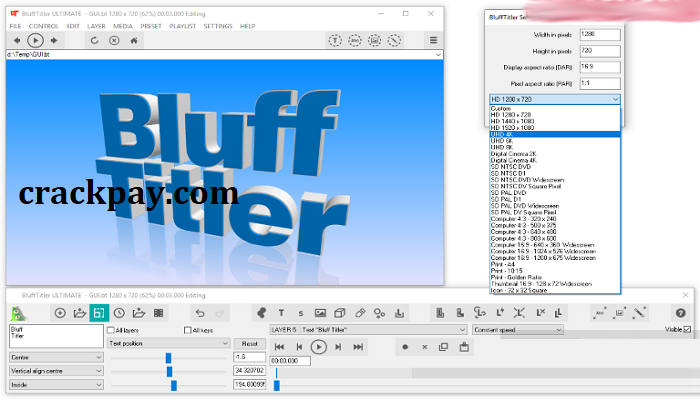Click the green Bluff mascot icon
Viewport: 700px width, 400px height.
(x=18, y=313)
